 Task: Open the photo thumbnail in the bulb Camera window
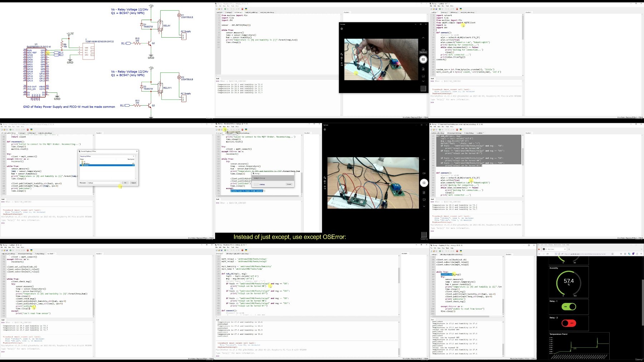coord(424,235)
